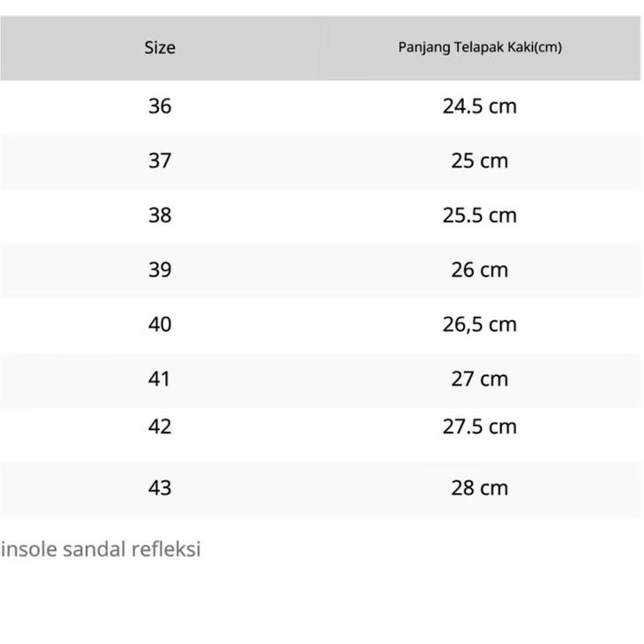Select size 37 in the table

pyautogui.click(x=160, y=161)
